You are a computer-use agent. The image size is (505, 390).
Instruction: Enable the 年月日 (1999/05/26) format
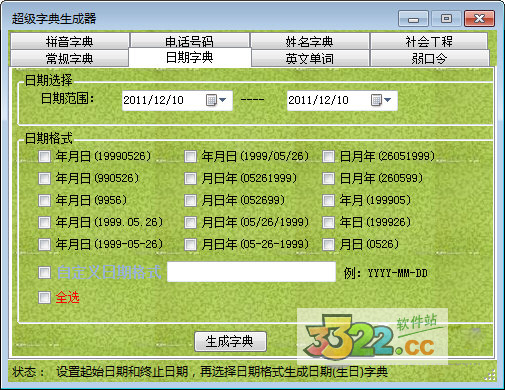click(190, 156)
